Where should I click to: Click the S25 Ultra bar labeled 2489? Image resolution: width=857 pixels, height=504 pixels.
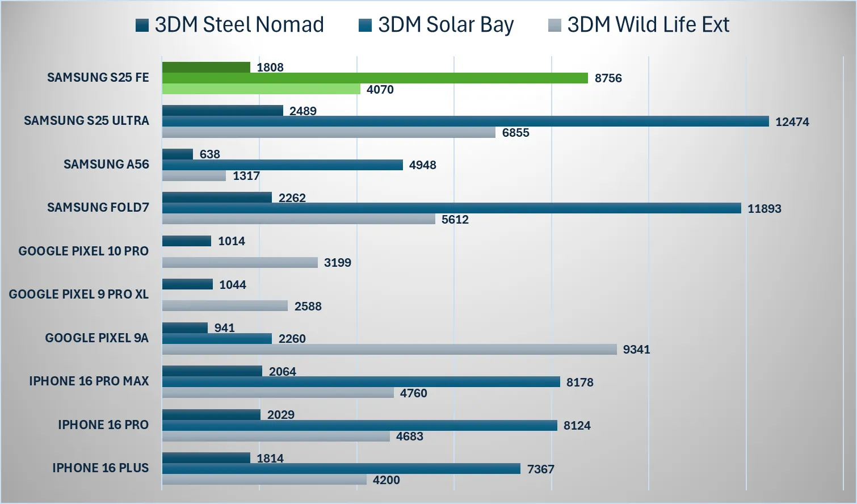pyautogui.click(x=222, y=111)
